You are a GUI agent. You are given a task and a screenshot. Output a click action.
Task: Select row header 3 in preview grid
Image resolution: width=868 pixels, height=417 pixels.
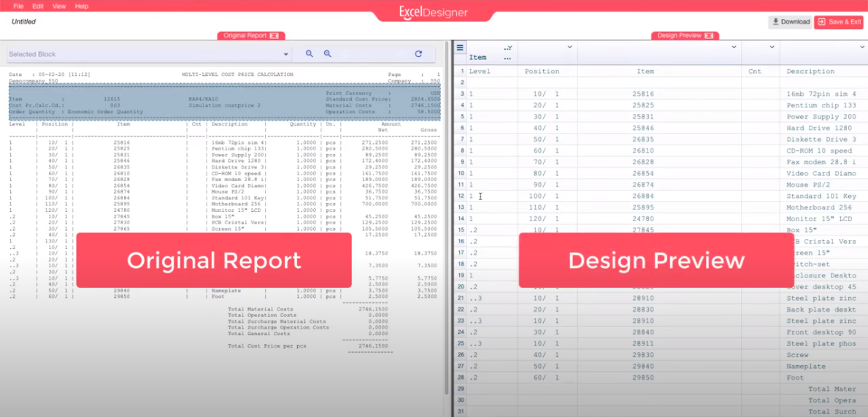(461, 94)
